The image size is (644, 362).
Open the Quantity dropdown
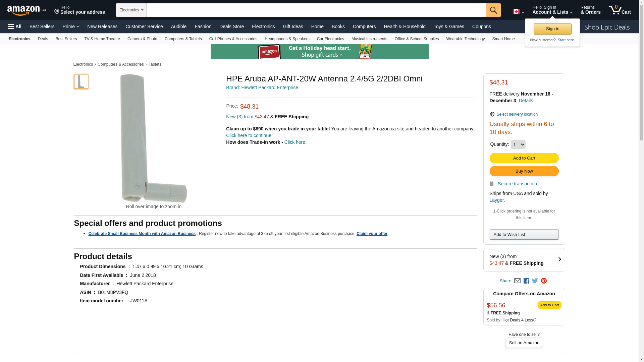(518, 144)
